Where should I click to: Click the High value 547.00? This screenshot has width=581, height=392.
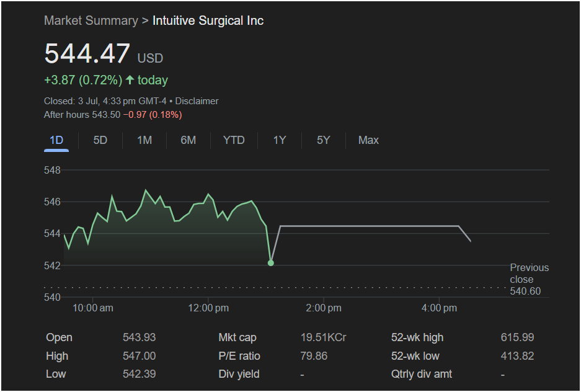coord(140,356)
